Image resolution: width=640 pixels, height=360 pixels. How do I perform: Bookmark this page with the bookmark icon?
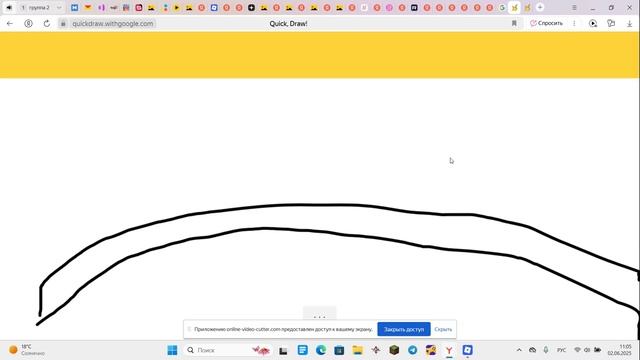(514, 24)
